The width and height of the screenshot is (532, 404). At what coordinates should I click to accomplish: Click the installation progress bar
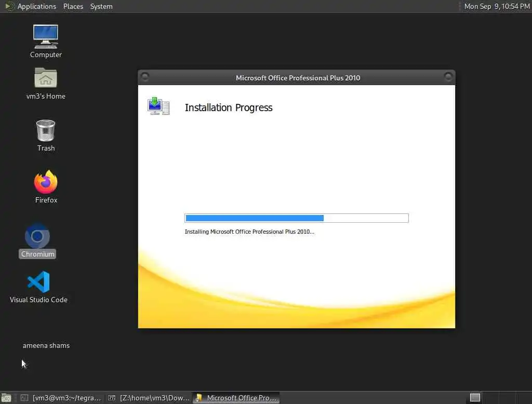[x=297, y=218]
